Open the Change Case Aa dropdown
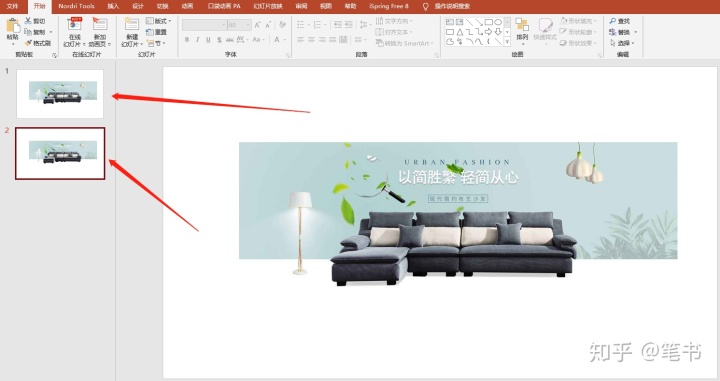This screenshot has height=381, width=720. pos(258,40)
